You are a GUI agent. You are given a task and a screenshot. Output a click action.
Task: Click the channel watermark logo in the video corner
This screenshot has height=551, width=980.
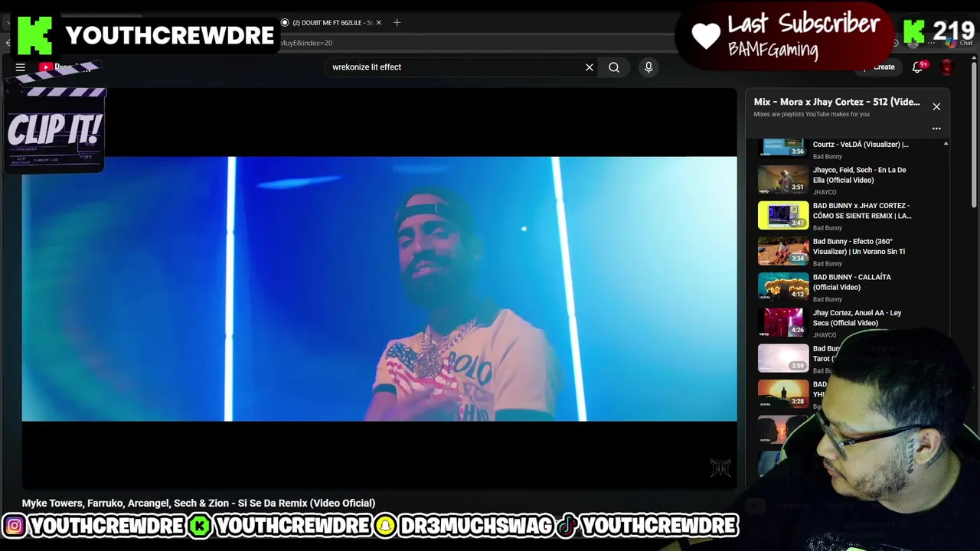pos(720,468)
